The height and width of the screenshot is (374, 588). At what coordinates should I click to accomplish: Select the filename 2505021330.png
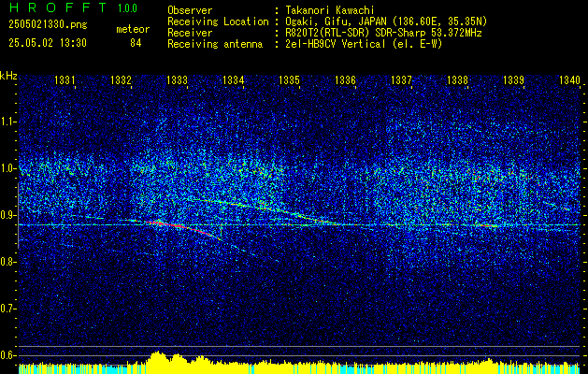pyautogui.click(x=48, y=25)
